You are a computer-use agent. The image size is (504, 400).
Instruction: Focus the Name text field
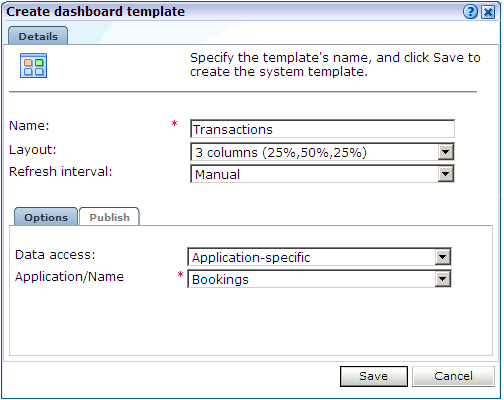point(322,129)
